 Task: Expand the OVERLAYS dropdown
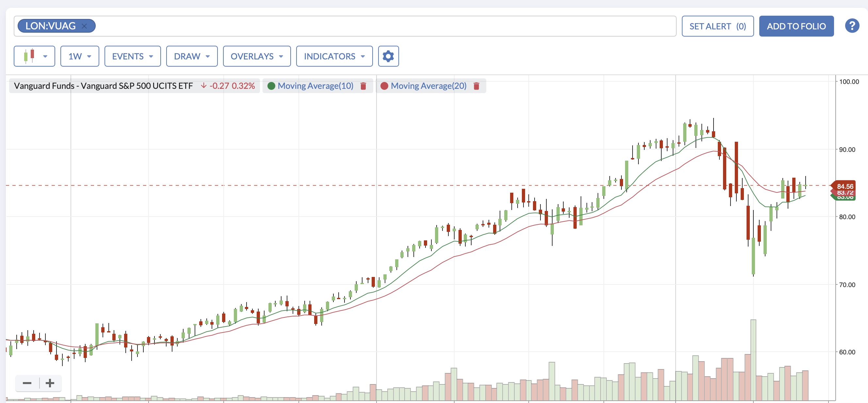257,56
